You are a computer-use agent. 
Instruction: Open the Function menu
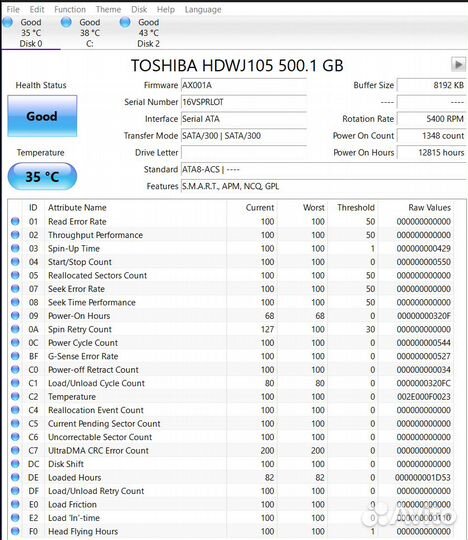(x=70, y=9)
